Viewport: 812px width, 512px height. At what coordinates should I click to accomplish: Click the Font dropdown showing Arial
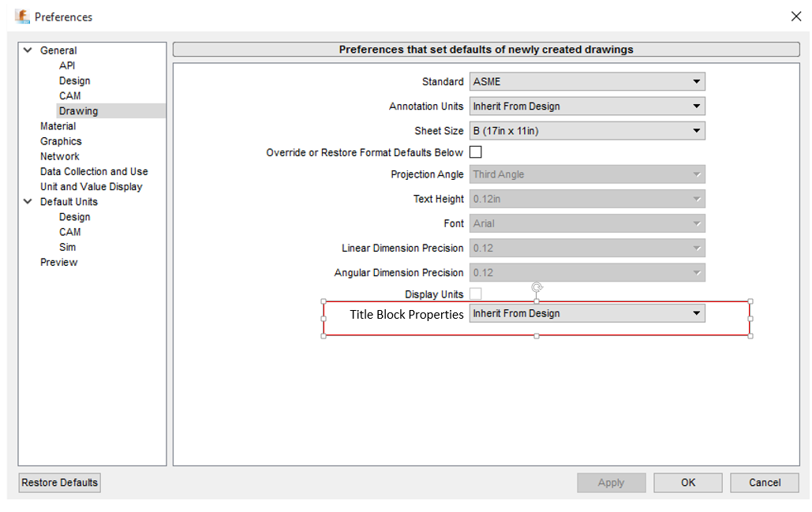(587, 223)
